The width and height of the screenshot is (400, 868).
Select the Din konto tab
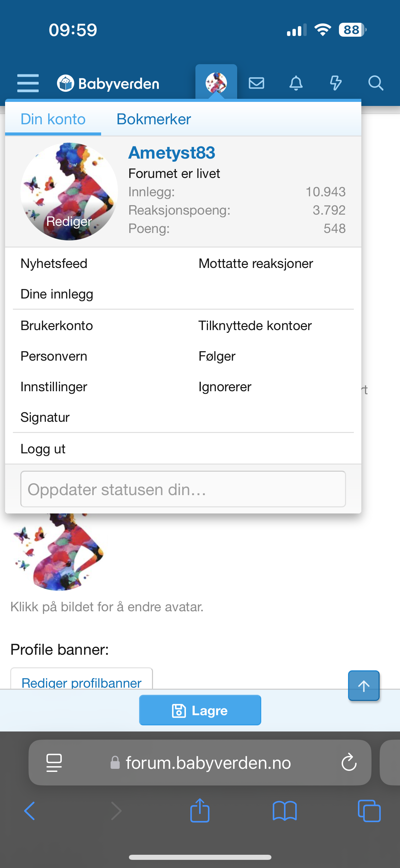point(53,119)
